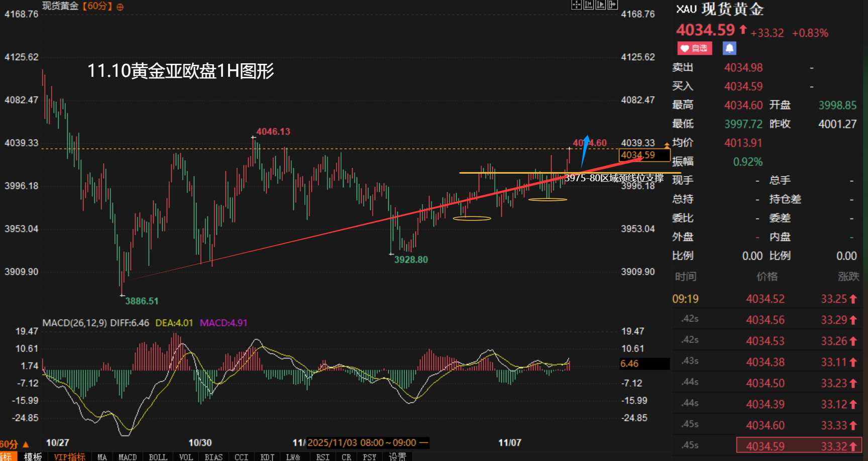868x461 pixels.
Task: Click the RSI indicator button
Action: click(x=322, y=456)
